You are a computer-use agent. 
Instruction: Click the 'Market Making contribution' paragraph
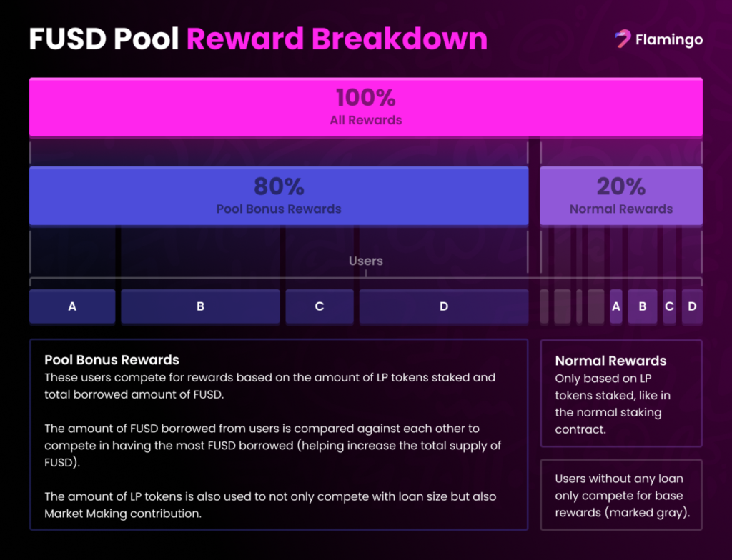[x=270, y=504]
